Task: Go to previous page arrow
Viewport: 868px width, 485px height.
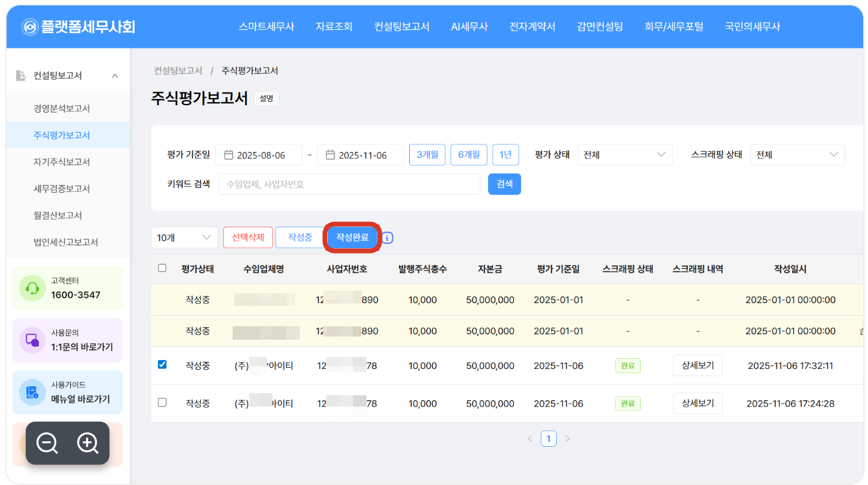Action: (x=530, y=439)
